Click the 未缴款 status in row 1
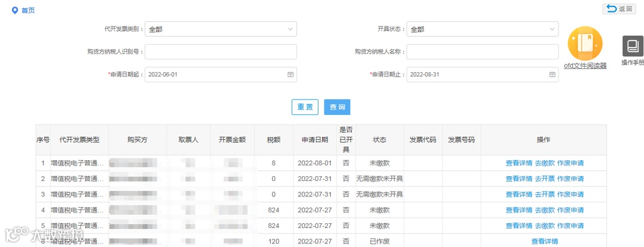644x247 pixels. click(x=380, y=163)
